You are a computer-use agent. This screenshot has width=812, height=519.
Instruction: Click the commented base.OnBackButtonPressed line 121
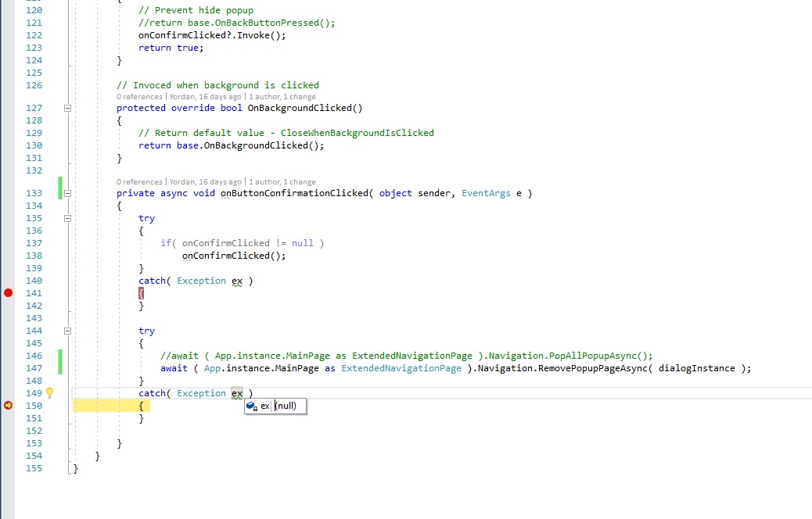pos(237,23)
